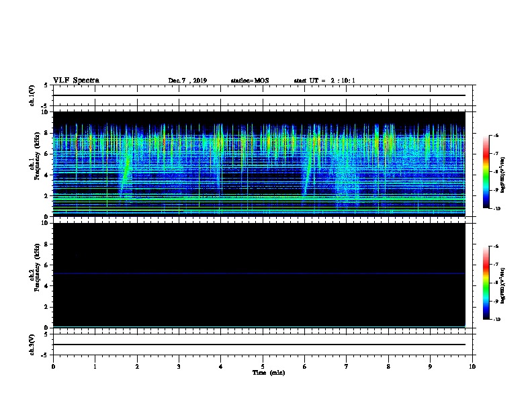
Task: Click the '-6' value on ch.1 color scale
Action: 496,136
